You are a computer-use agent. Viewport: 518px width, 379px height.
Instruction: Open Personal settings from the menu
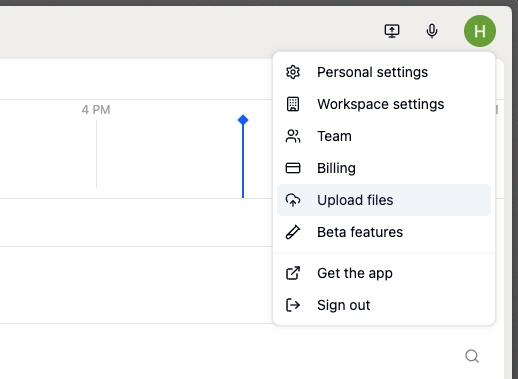click(384, 72)
